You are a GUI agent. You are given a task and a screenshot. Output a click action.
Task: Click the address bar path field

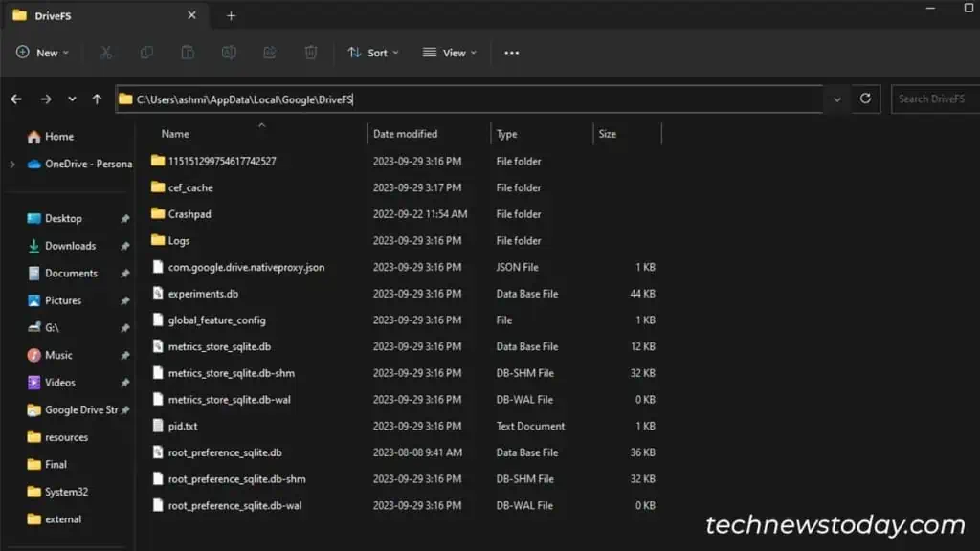tap(469, 99)
